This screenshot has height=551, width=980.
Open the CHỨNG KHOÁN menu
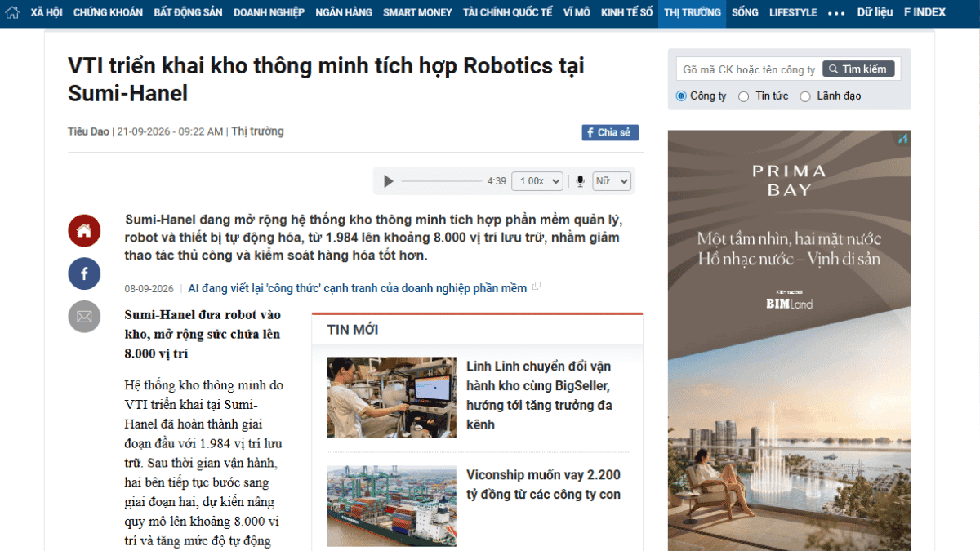tap(108, 13)
